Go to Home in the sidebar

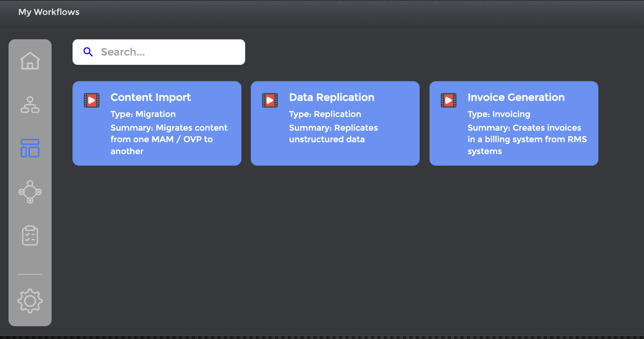coord(30,61)
